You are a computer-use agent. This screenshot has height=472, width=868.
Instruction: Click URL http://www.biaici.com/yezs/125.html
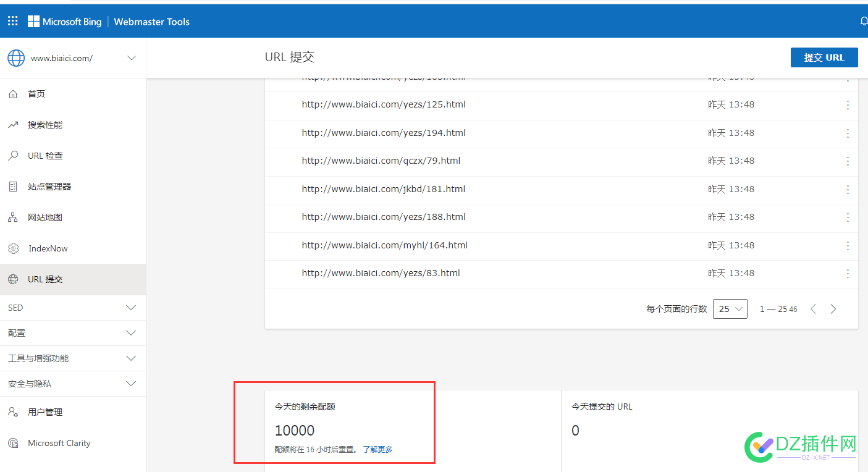coord(384,104)
